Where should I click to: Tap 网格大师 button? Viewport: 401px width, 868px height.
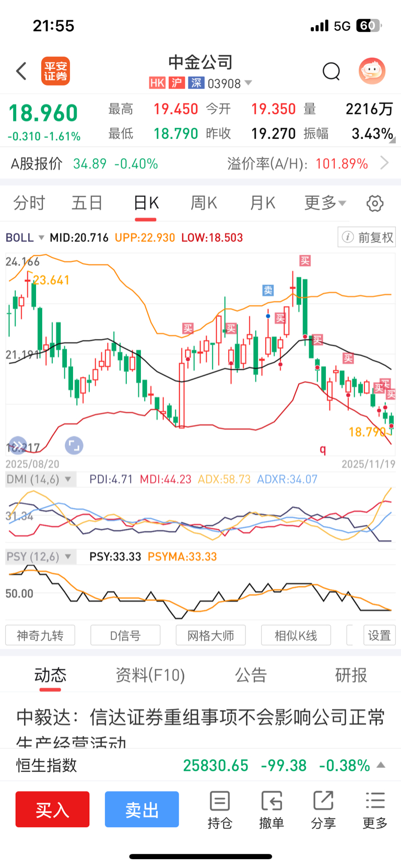tap(210, 635)
